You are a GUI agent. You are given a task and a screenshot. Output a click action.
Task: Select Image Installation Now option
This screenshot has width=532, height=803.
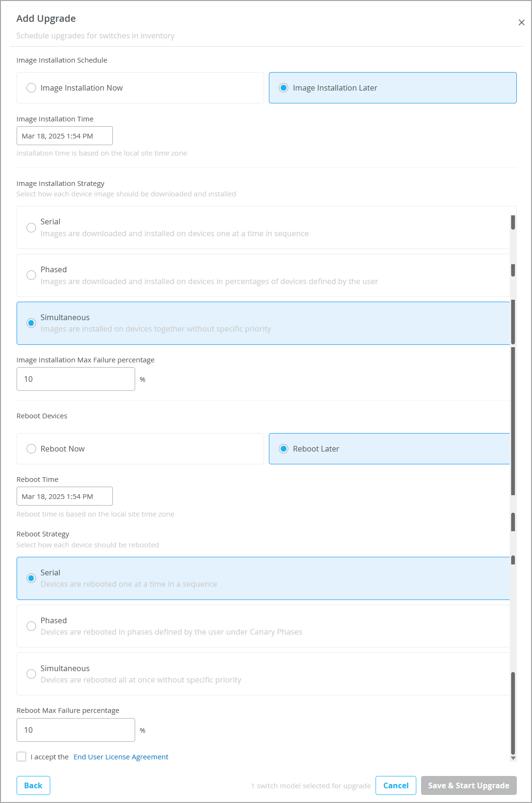(x=31, y=88)
